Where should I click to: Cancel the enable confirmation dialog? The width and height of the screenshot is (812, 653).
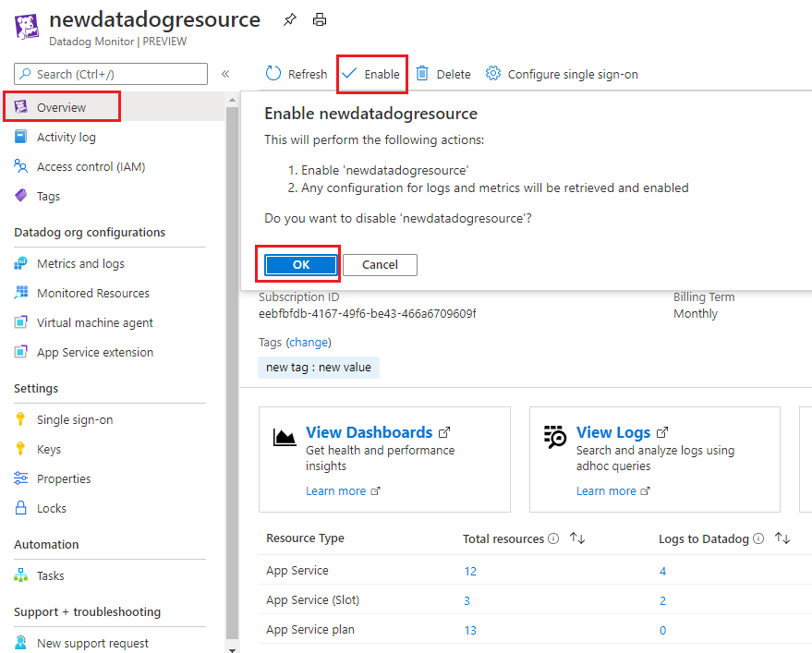click(380, 265)
